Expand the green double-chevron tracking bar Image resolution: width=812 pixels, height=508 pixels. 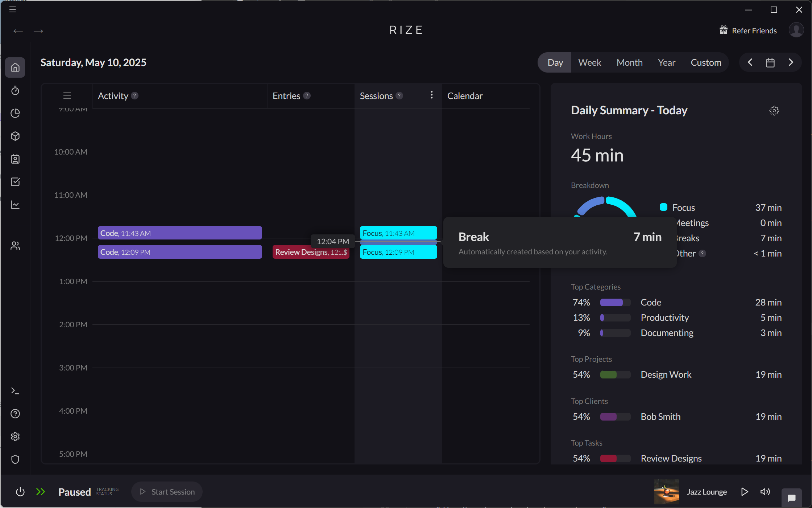tap(41, 492)
